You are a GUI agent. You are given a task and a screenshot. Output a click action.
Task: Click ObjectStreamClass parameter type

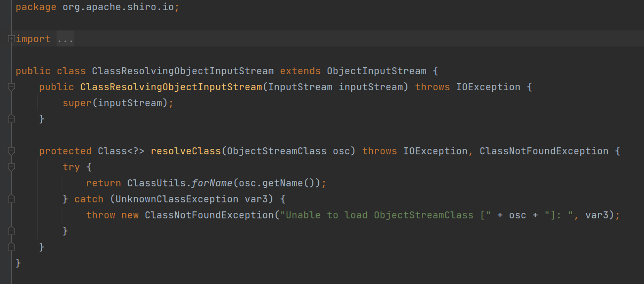point(277,151)
